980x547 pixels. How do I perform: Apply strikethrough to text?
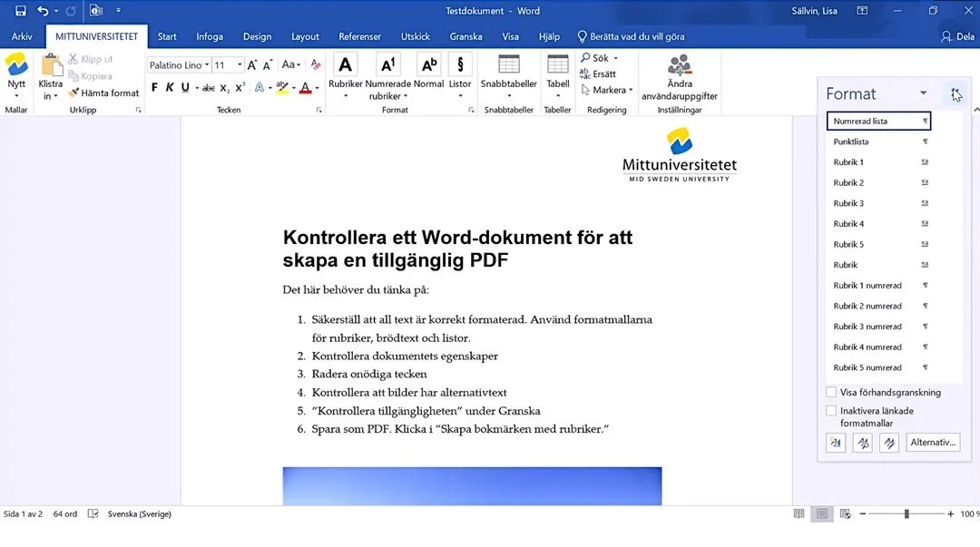pyautogui.click(x=209, y=87)
